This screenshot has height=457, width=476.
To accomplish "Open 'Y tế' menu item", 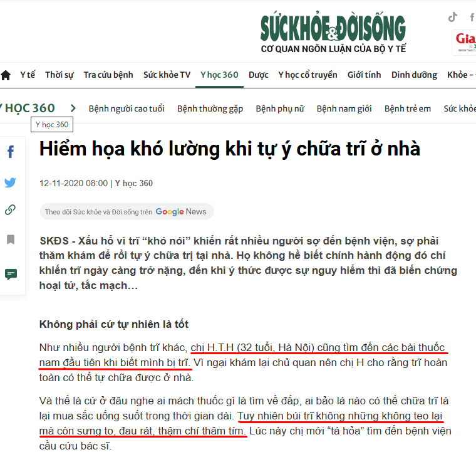I will (x=28, y=75).
